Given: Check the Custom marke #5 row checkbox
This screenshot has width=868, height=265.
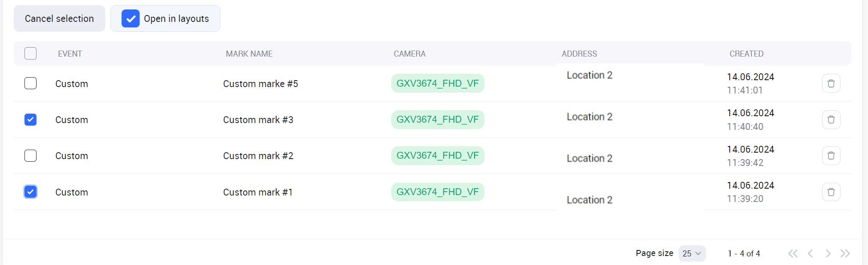Looking at the screenshot, I should tap(30, 83).
